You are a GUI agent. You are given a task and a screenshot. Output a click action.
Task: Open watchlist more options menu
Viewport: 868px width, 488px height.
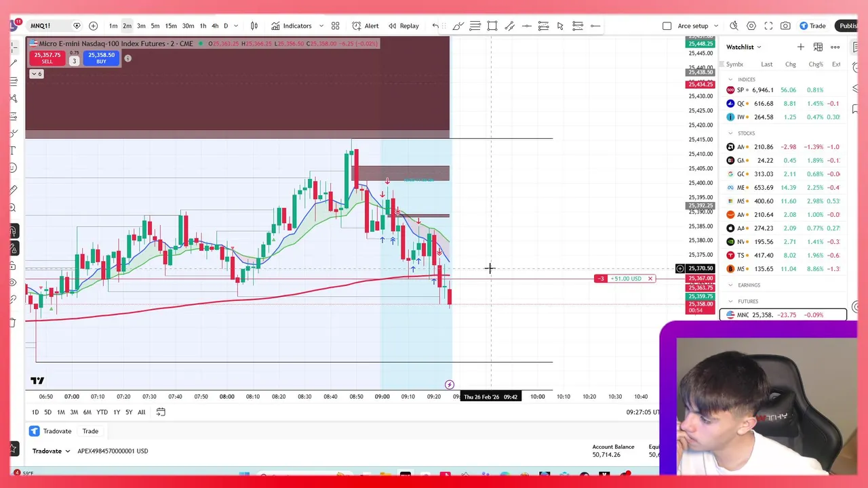point(835,47)
